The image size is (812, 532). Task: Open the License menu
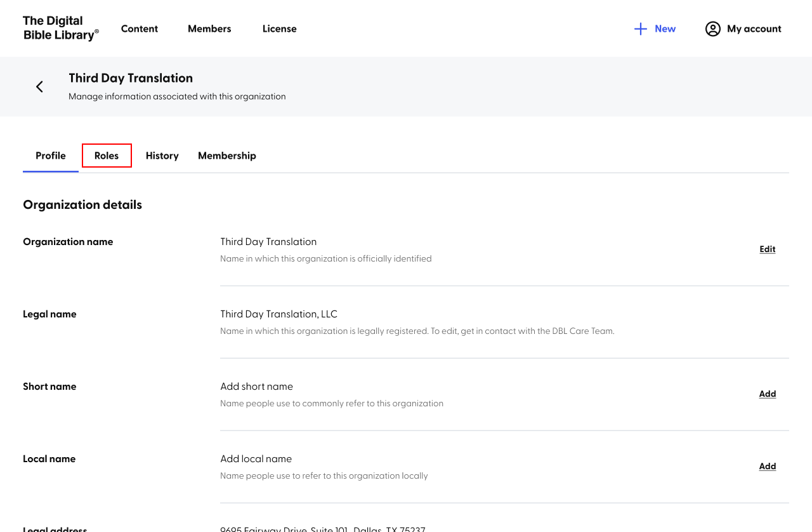click(280, 29)
